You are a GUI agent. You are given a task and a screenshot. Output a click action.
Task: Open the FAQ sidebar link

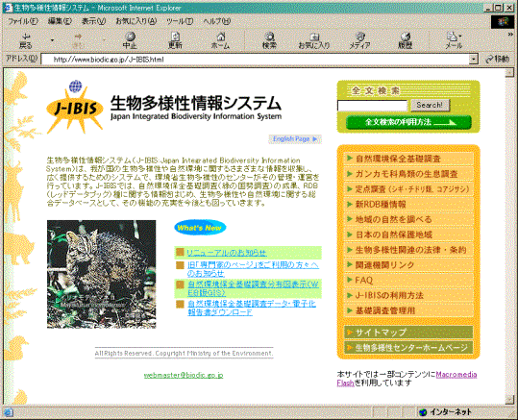pyautogui.click(x=408, y=281)
